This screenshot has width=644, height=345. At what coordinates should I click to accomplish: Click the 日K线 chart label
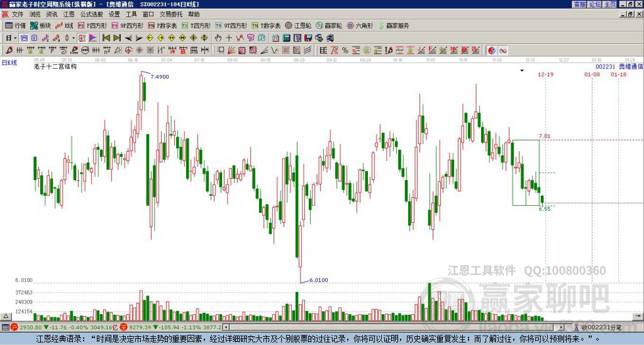(9, 62)
